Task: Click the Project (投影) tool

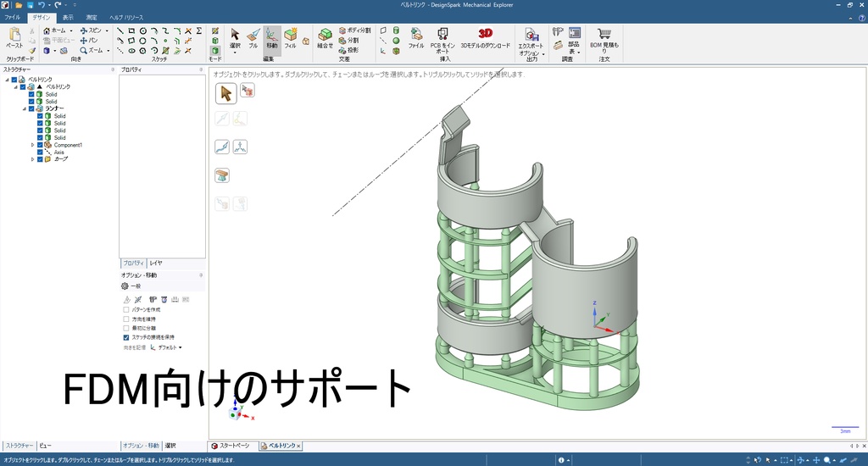Action: tap(348, 50)
